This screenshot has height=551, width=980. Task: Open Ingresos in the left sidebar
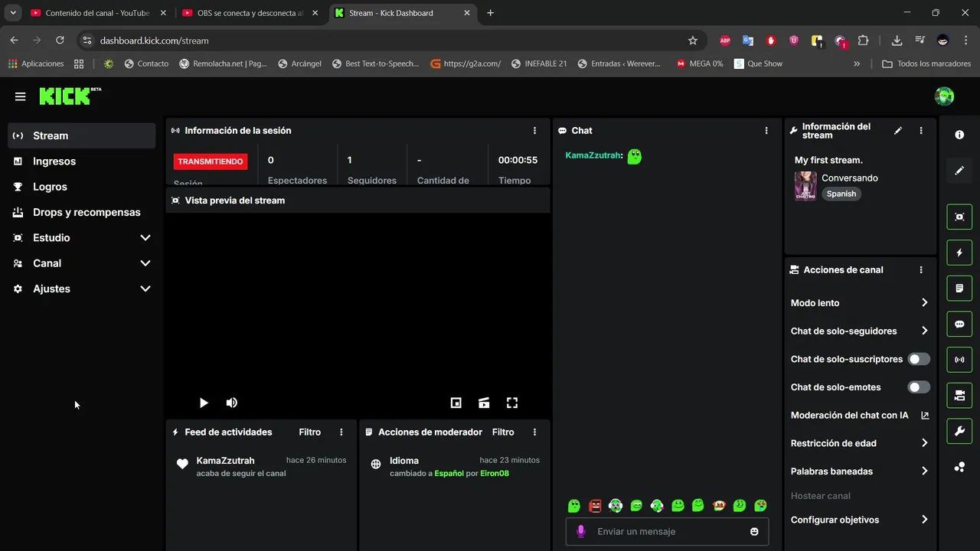pos(81,161)
